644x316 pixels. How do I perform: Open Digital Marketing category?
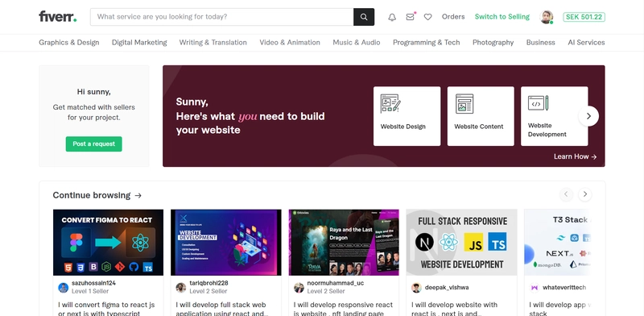(139, 43)
